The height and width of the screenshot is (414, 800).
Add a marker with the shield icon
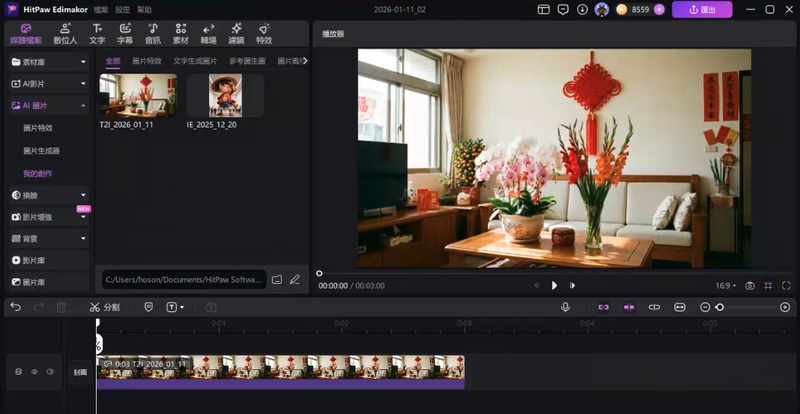click(x=148, y=307)
